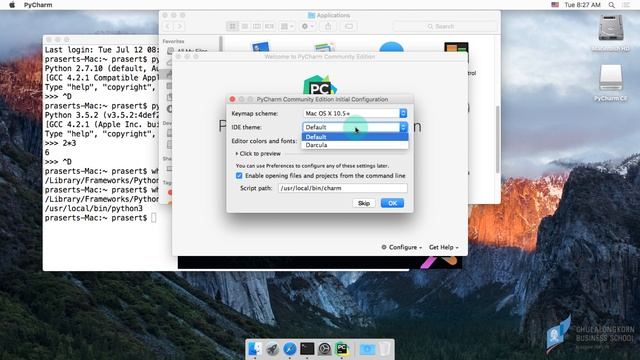Open Notification Center from the menu bar
This screenshot has width=640, height=360.
coord(626,5)
